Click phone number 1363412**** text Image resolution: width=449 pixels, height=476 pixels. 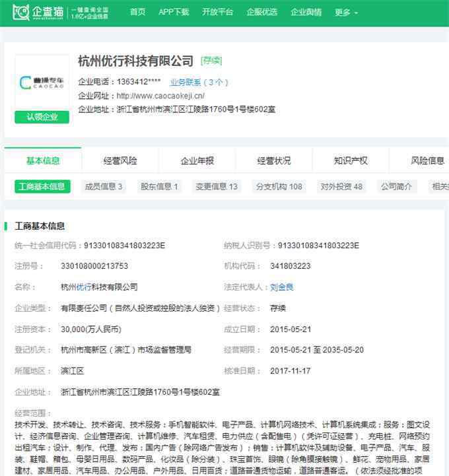click(x=139, y=82)
